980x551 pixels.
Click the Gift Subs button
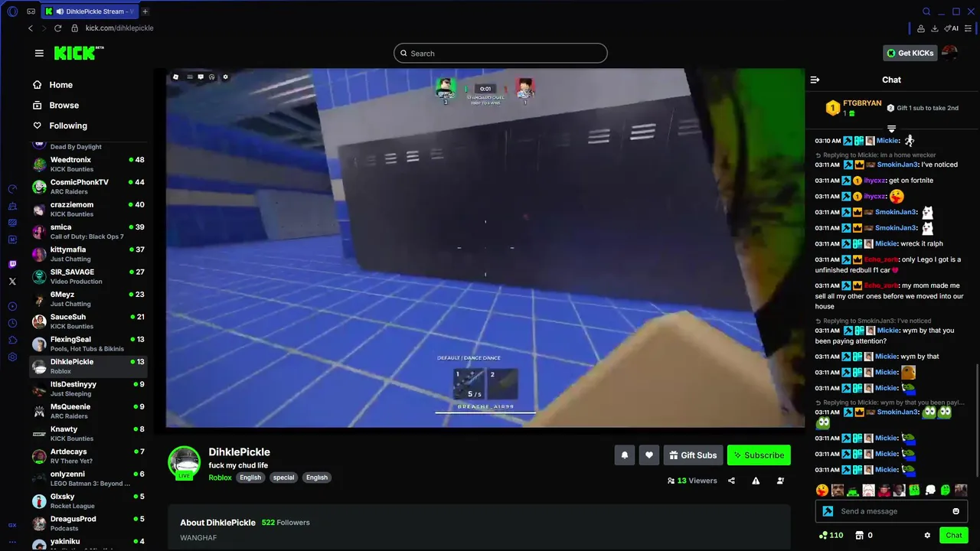(x=693, y=455)
